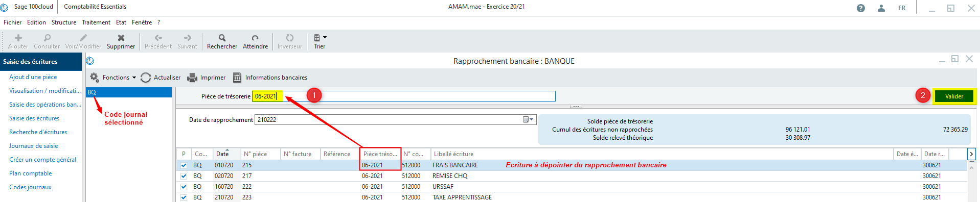Viewport: 980px width, 202px height.
Task: Click the Référence column header
Action: coord(340,154)
